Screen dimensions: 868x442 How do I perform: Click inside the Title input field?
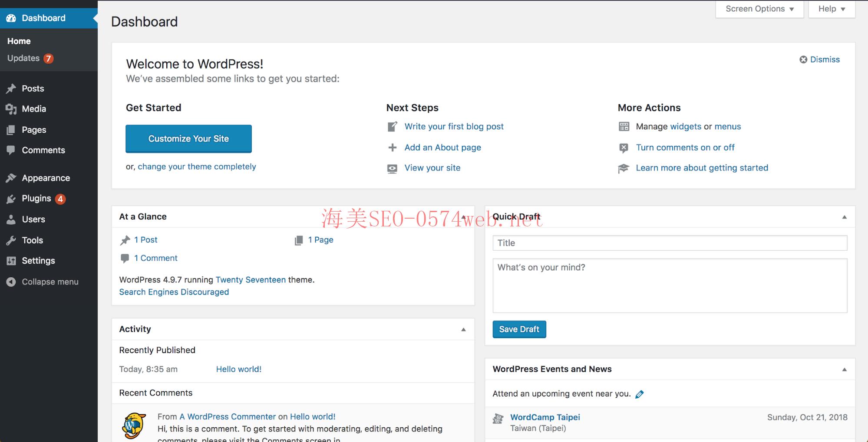[x=670, y=243]
